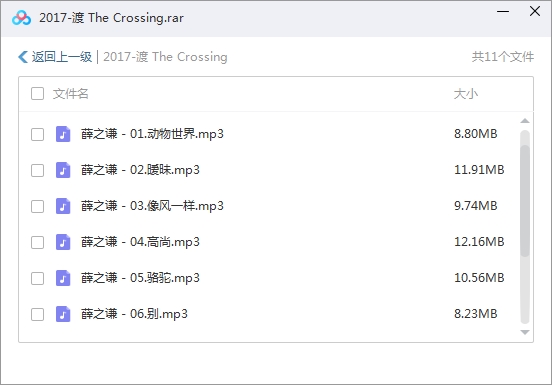Click the scrollbar down arrow

(525, 332)
